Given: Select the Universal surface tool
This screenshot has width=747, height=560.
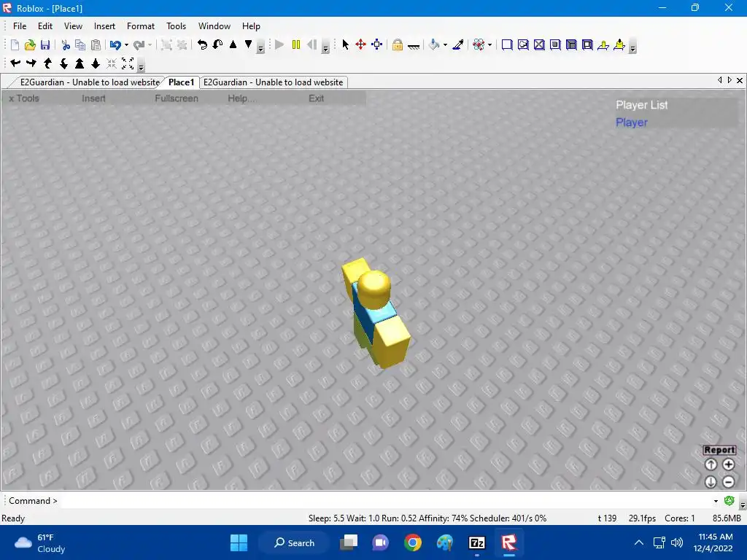Looking at the screenshot, I should pyautogui.click(x=587, y=44).
